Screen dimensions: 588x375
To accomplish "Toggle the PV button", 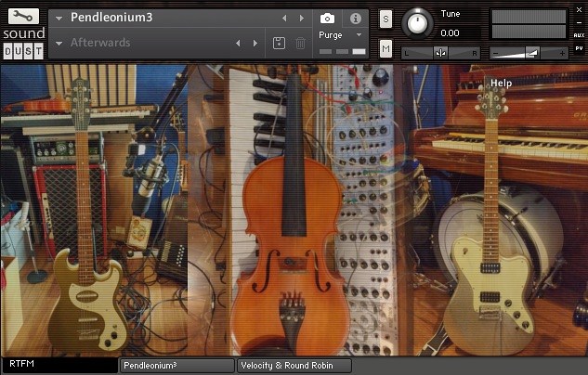I will (x=578, y=48).
